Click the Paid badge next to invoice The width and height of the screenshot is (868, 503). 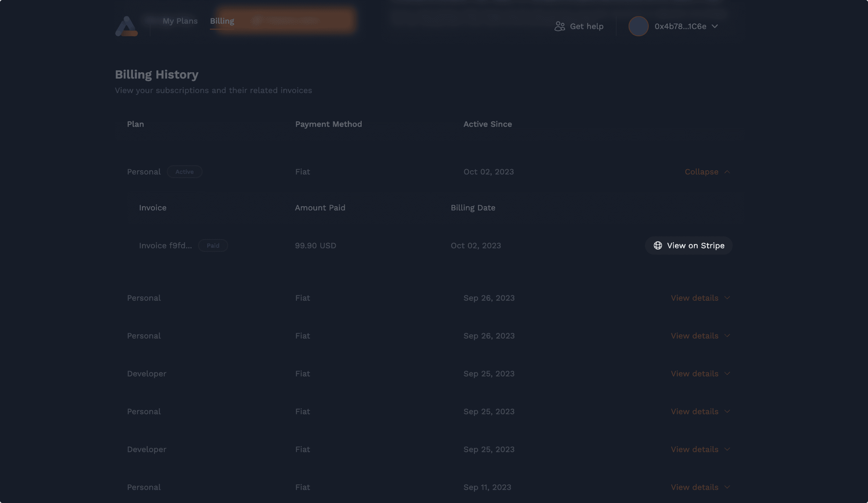pyautogui.click(x=213, y=245)
